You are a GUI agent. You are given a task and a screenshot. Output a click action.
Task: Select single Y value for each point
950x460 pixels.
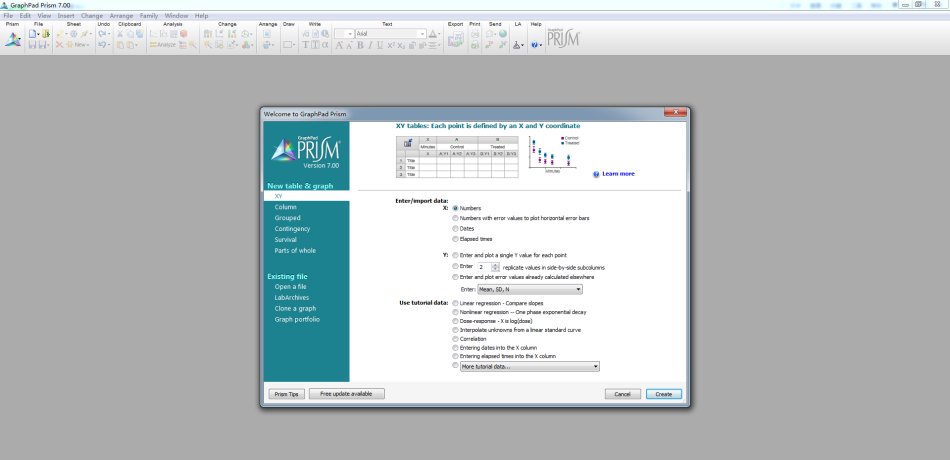[x=456, y=255]
